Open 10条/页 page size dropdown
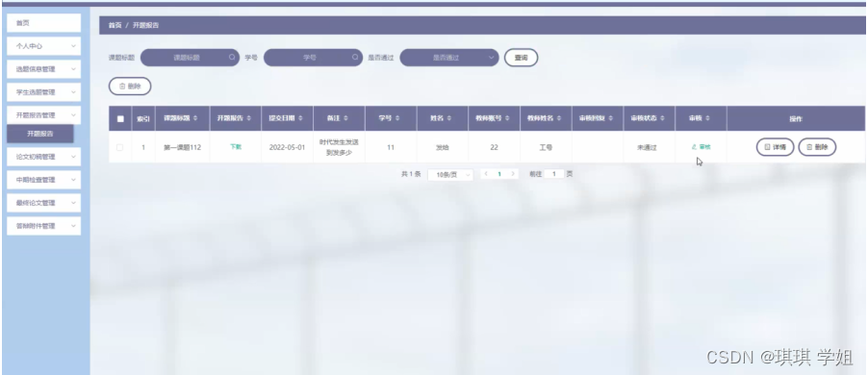868x375 pixels. coord(450,174)
